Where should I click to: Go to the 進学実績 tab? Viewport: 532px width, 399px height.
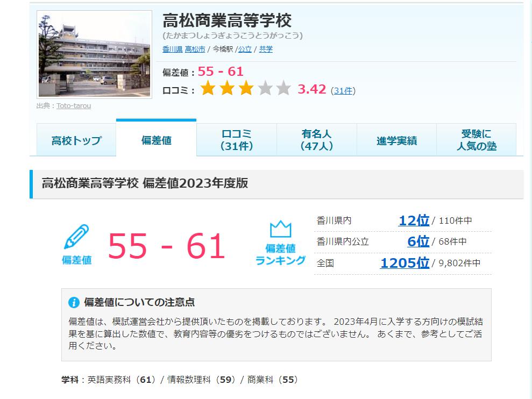point(396,141)
